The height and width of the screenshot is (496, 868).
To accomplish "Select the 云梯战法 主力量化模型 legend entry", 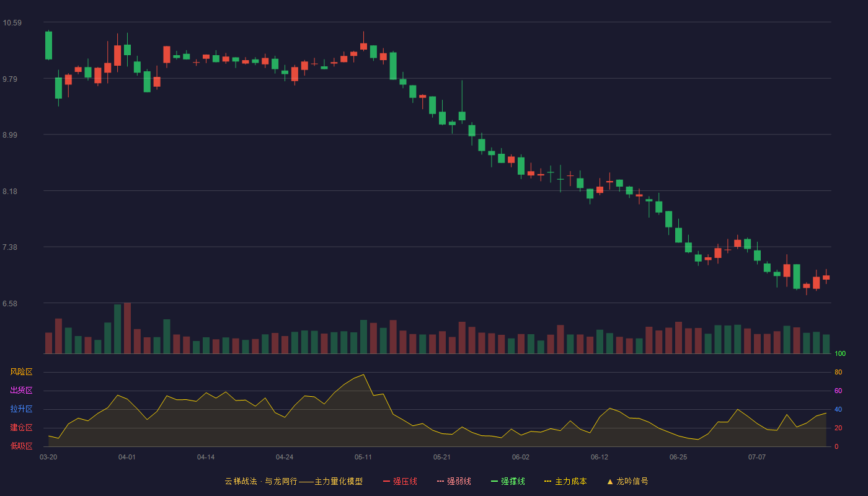I will (293, 481).
